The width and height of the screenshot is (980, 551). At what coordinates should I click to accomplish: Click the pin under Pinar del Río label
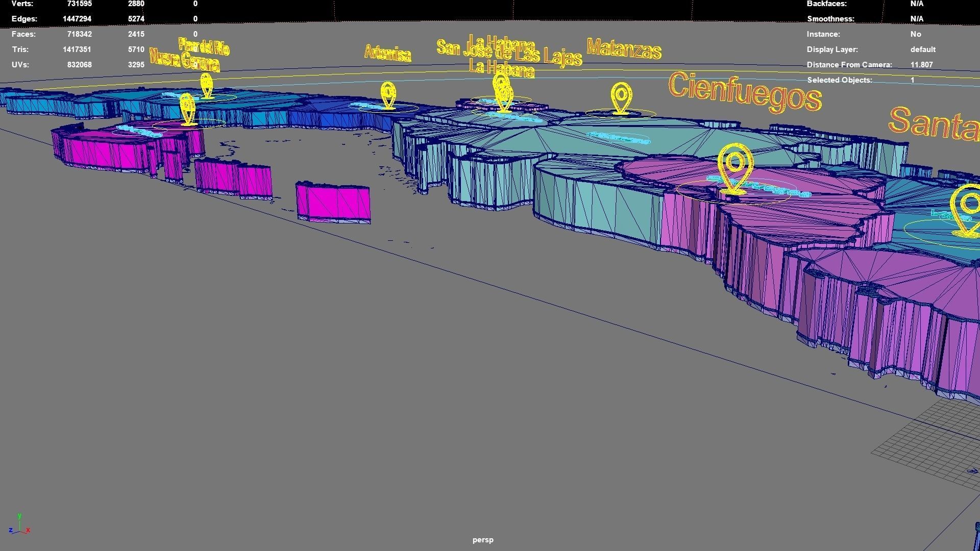206,85
